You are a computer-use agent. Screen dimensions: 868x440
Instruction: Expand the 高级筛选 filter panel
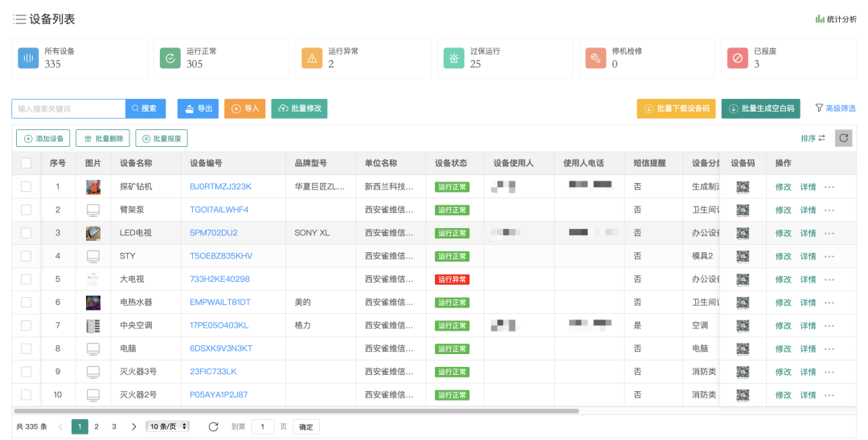pos(835,108)
